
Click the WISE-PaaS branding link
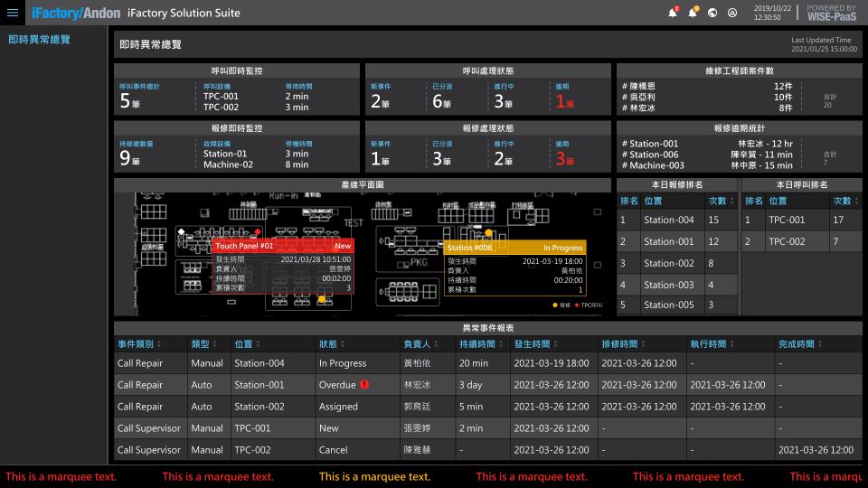[x=831, y=13]
